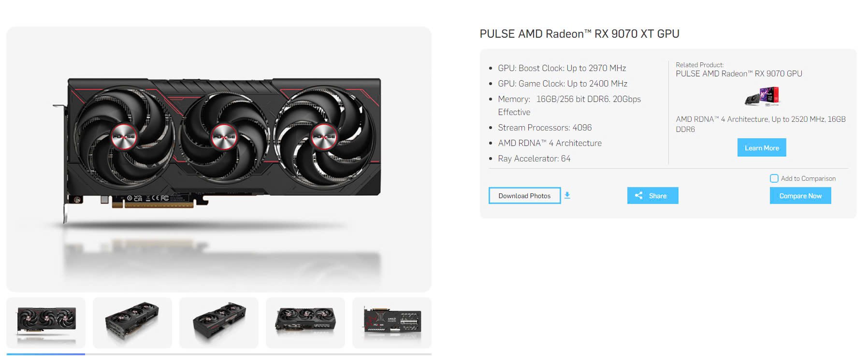868x363 pixels.
Task: Click the Stream Processors: 4096 spec line
Action: pyautogui.click(x=545, y=128)
